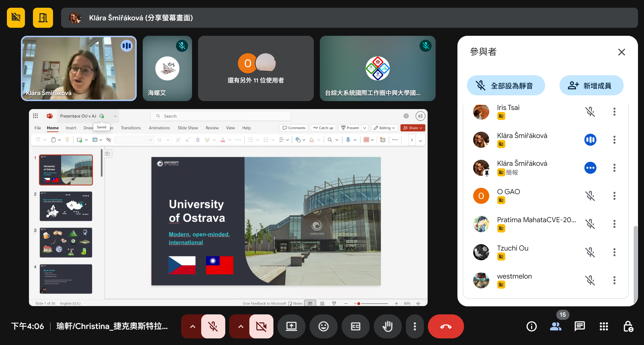Open host controls lock icon

click(628, 326)
